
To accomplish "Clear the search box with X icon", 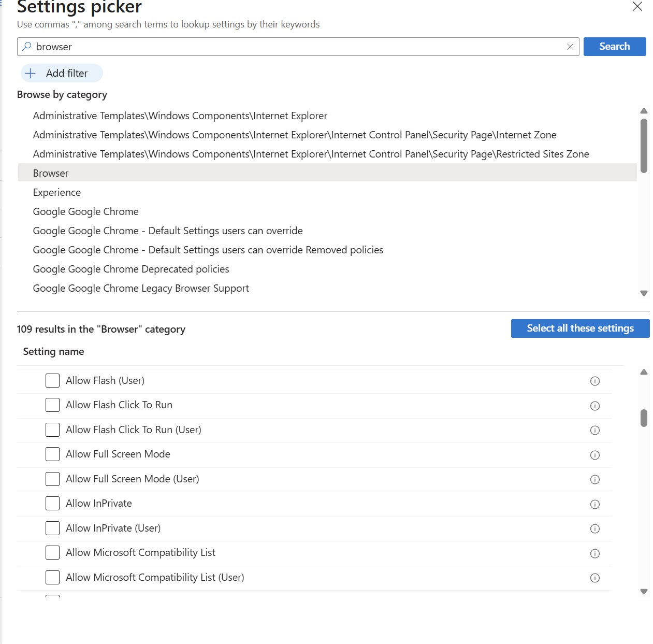I will pos(570,47).
